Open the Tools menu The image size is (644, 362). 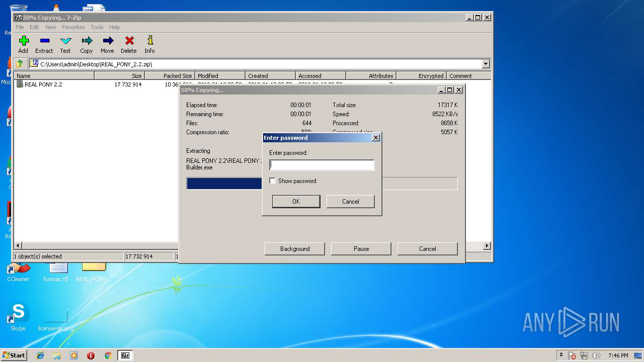(x=97, y=27)
